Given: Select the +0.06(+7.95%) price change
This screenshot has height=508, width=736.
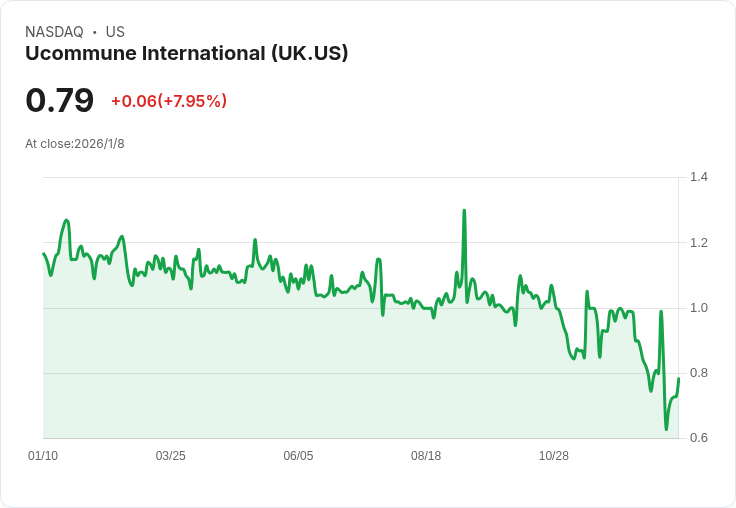Looking at the screenshot, I should coord(169,101).
